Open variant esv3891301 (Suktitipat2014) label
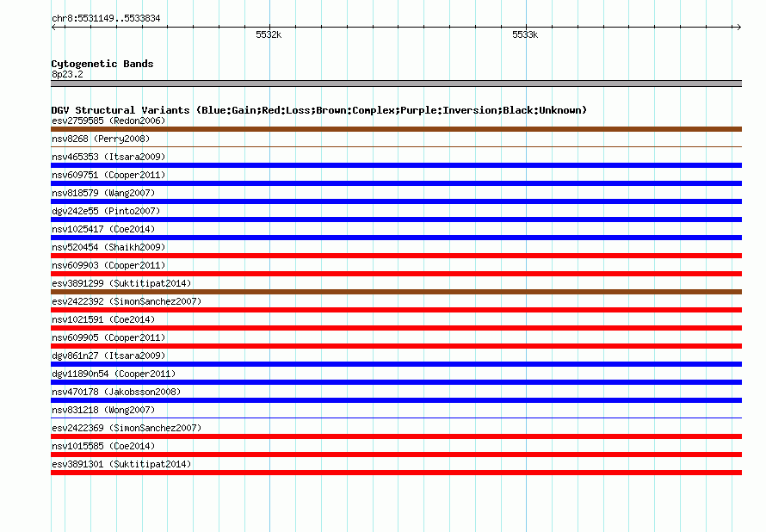Screen dimensions: 766x532 121,464
